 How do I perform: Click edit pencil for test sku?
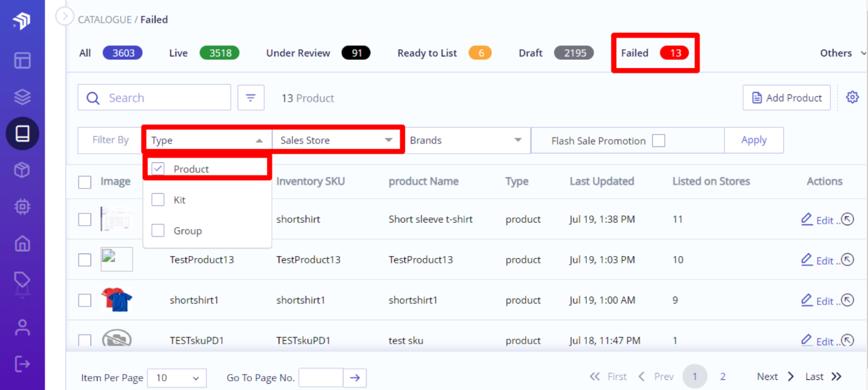807,340
